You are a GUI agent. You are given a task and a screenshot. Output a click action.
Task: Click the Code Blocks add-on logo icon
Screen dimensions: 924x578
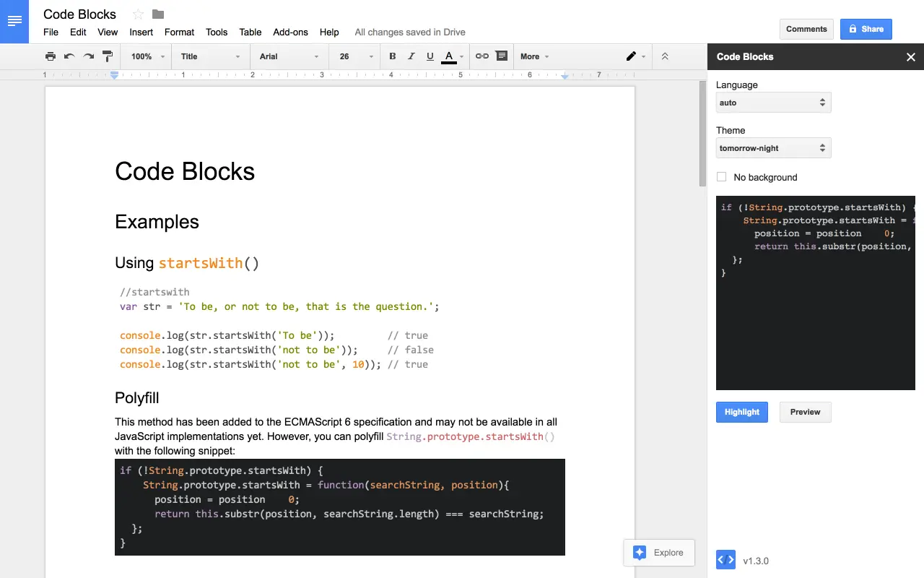[x=725, y=559]
